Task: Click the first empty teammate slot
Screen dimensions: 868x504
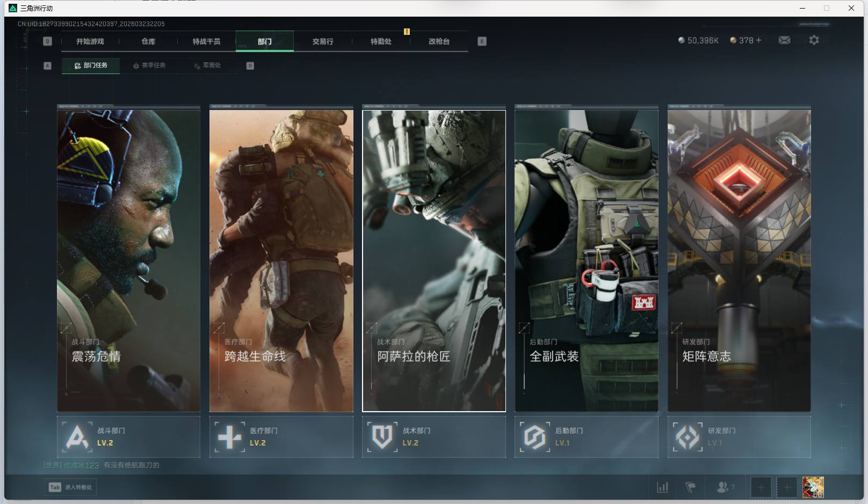Action: 761,487
